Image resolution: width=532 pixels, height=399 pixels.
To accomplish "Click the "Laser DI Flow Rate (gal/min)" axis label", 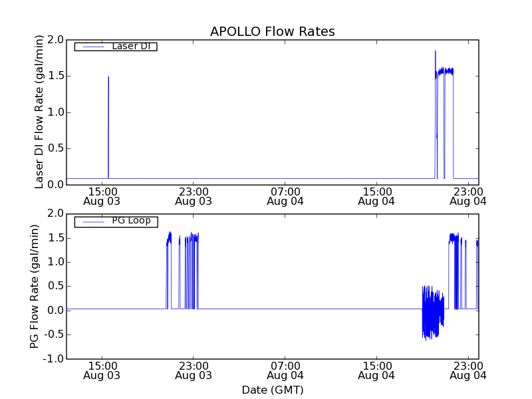I will (x=39, y=112).
